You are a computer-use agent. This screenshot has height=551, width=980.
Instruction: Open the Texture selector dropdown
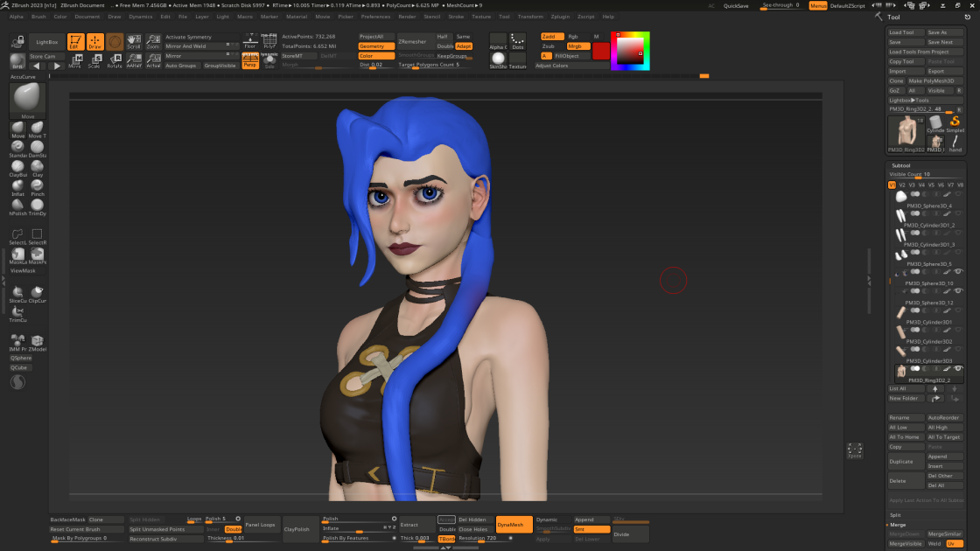(x=517, y=60)
